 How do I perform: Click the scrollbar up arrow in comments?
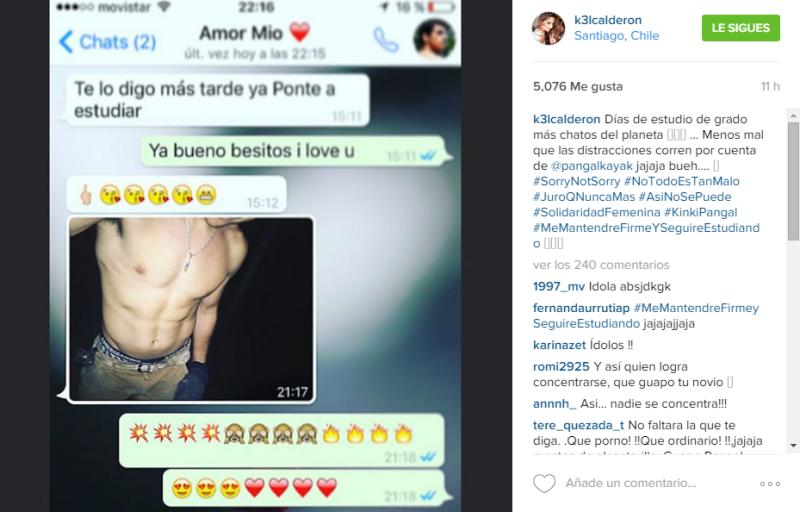793,115
